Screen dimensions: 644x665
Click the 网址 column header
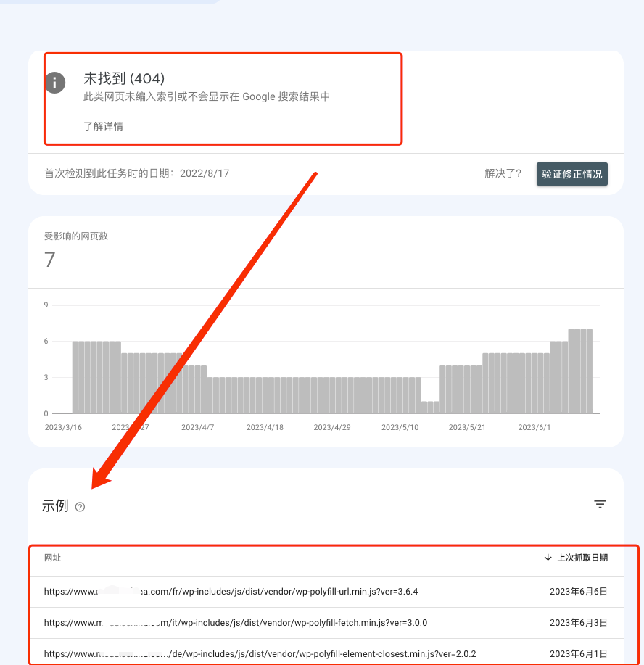click(53, 558)
